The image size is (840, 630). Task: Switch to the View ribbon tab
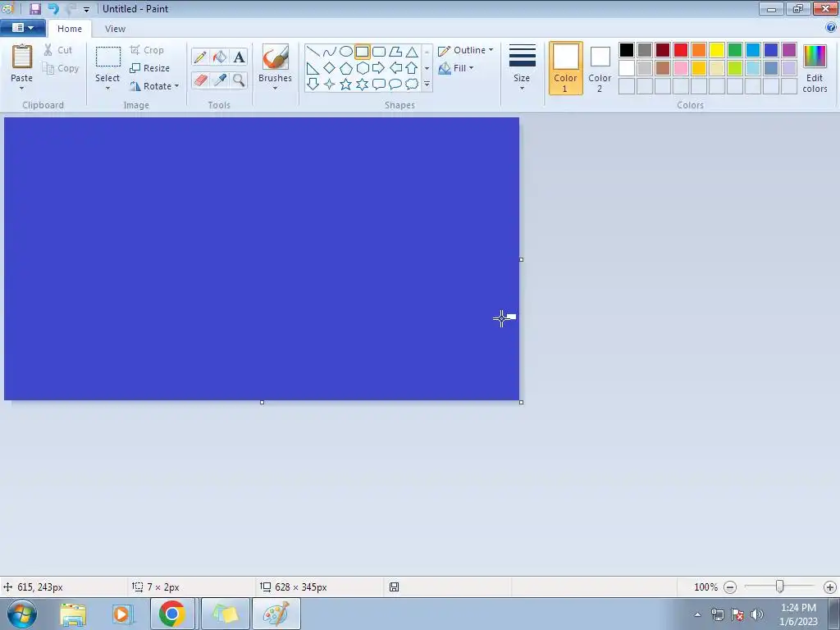tap(115, 29)
